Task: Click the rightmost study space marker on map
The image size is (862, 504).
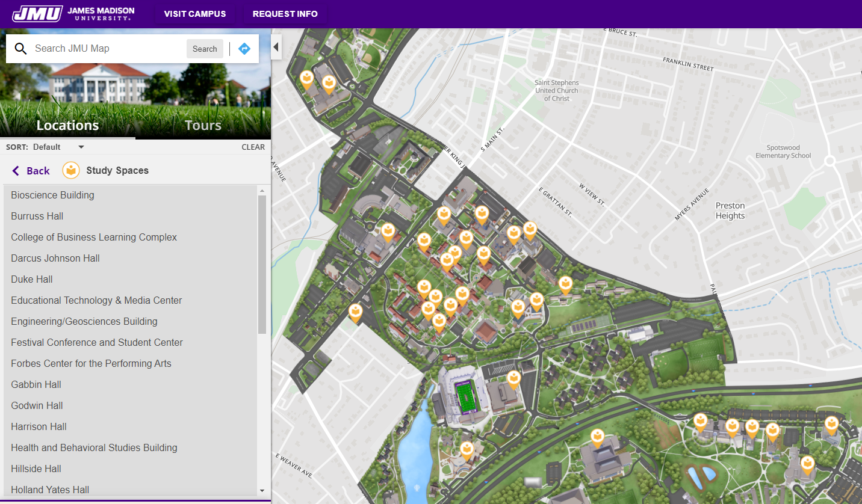Action: coord(831,425)
